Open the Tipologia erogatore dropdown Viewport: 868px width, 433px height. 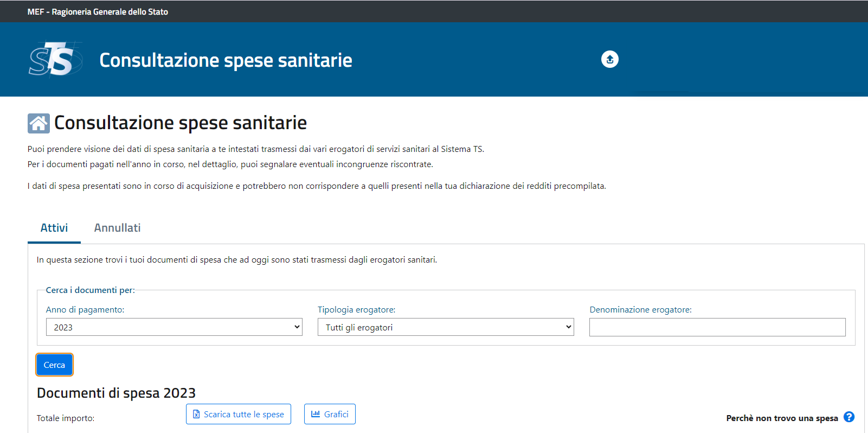click(446, 327)
